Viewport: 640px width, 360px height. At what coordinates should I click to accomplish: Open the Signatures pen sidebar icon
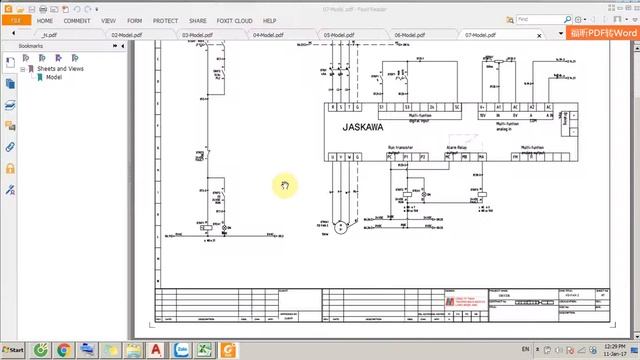[10, 189]
